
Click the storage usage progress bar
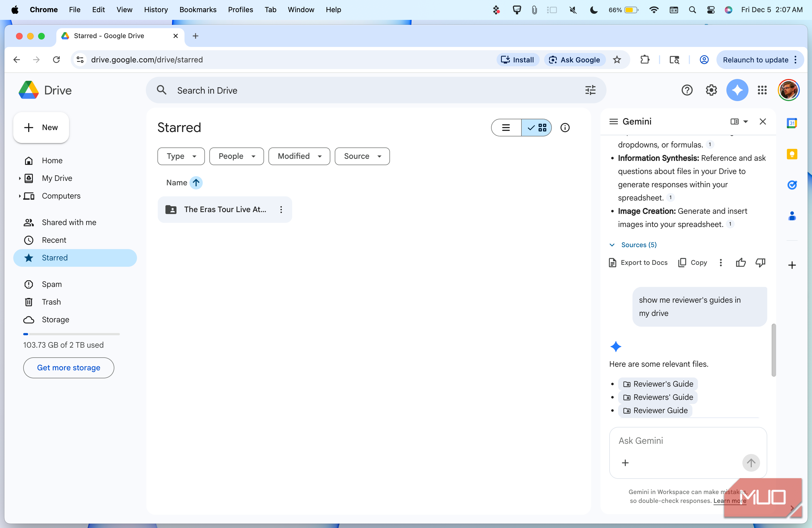71,334
